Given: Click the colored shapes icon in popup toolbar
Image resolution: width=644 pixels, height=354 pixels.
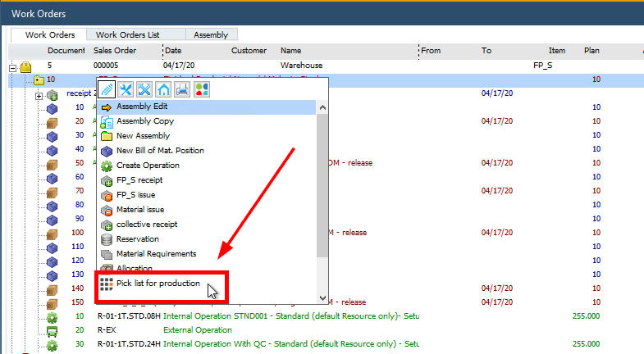Looking at the screenshot, I should click(x=201, y=89).
